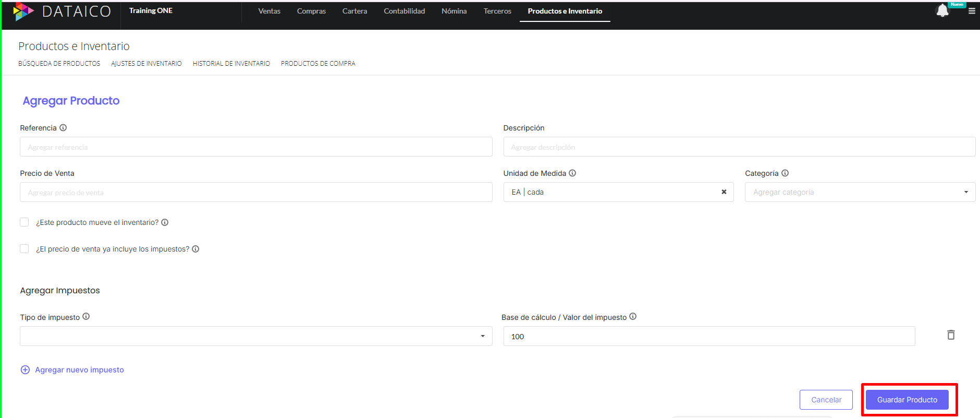Enable '¿Este producto mueve el inventario?' checkbox
980x418 pixels.
point(24,222)
